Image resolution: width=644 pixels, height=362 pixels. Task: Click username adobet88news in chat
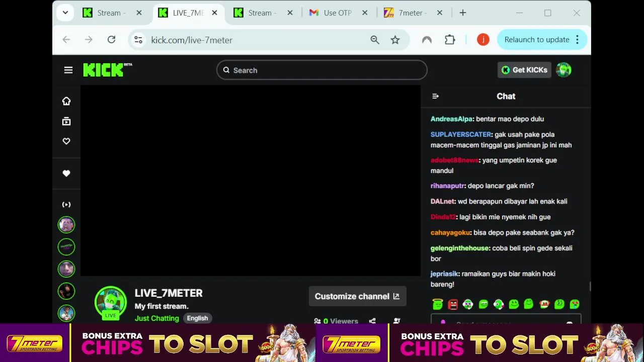coord(454,160)
